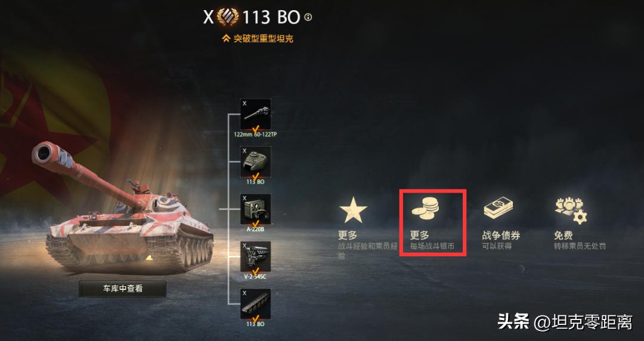
Task: Click the 战斗经验和乘员经验 description text
Action: (367, 250)
